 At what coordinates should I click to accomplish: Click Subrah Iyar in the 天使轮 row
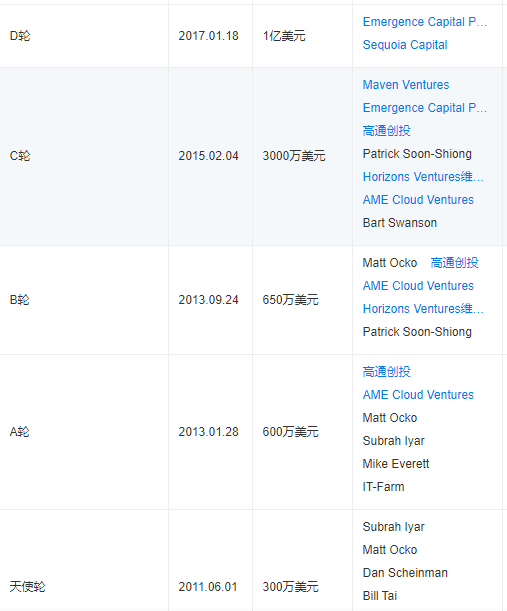coord(394,527)
